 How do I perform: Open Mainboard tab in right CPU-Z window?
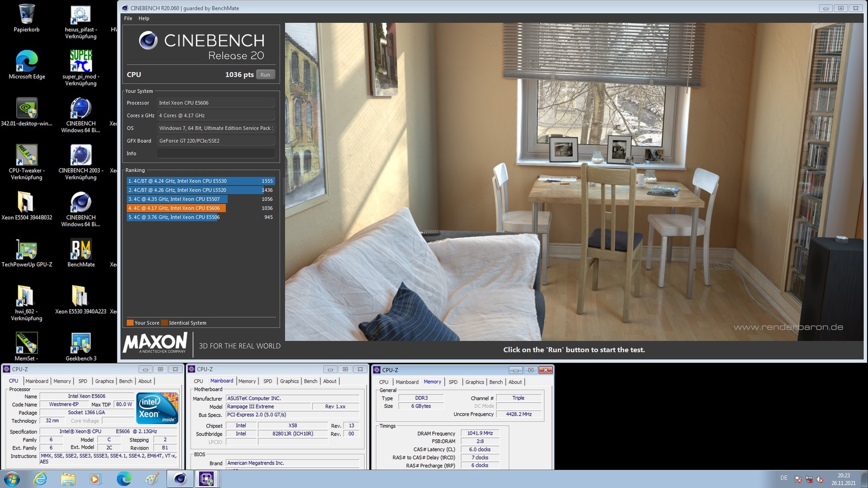pos(407,382)
